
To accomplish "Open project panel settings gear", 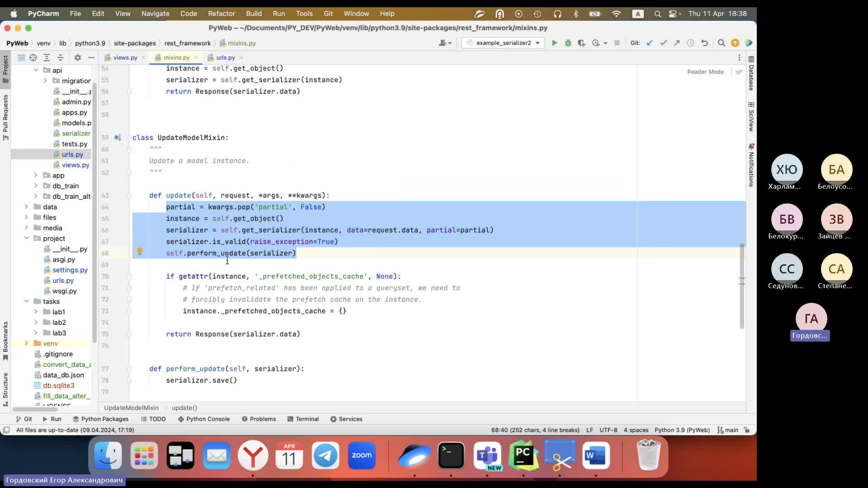I will 78,57.
